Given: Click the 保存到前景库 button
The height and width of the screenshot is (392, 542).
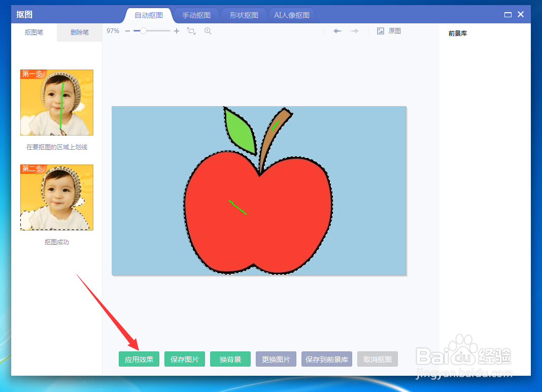Looking at the screenshot, I should [327, 359].
